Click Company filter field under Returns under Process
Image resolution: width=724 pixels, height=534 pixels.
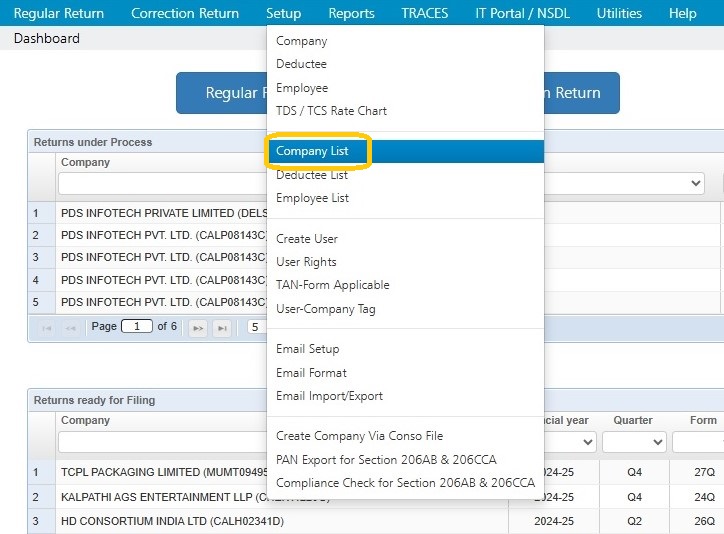[x=163, y=183]
